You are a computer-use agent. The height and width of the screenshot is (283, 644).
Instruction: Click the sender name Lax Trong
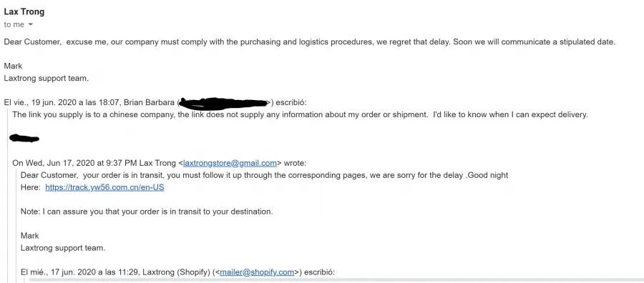[24, 12]
